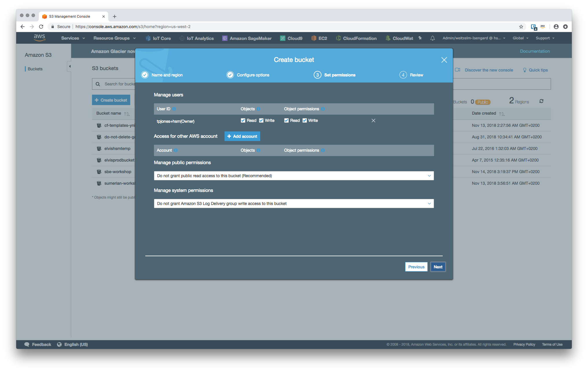Open EC2 shortcut
Screen dimensions: 588x372
pos(319,38)
